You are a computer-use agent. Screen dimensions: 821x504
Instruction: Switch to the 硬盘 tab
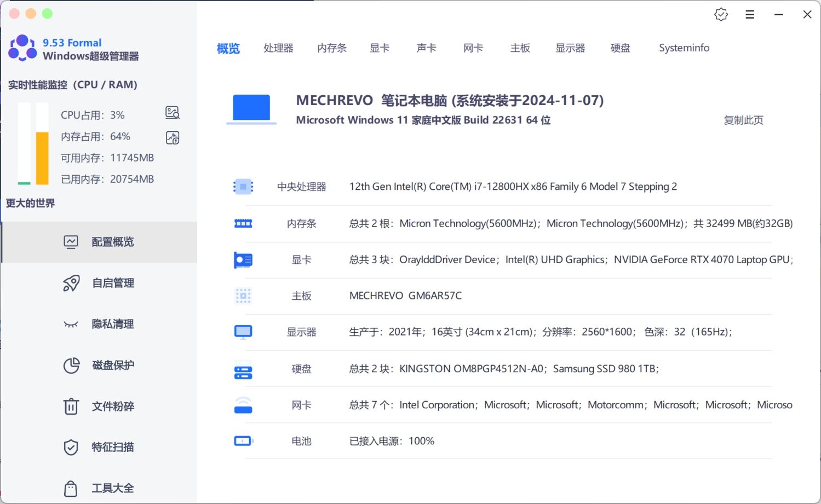pos(620,48)
